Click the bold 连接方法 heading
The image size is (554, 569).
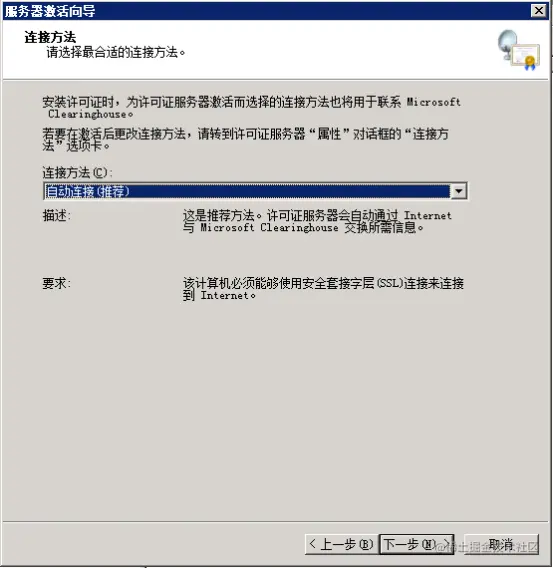(x=50, y=37)
